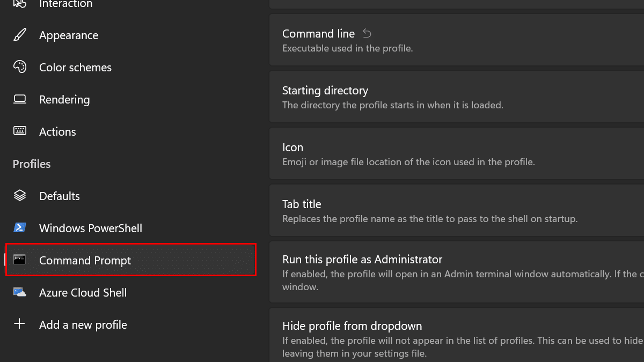The image size is (644, 362).
Task: Reset Command line using the undo arrow
Action: (367, 34)
